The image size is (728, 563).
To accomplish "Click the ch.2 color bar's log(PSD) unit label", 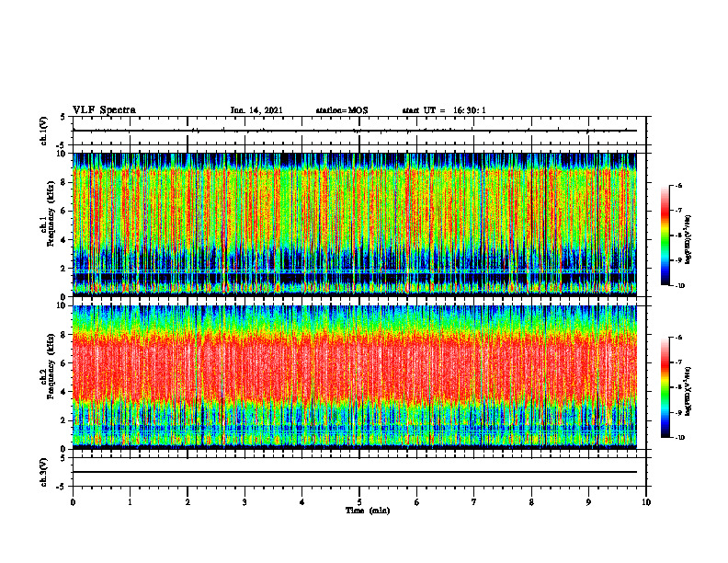I will coord(688,391).
